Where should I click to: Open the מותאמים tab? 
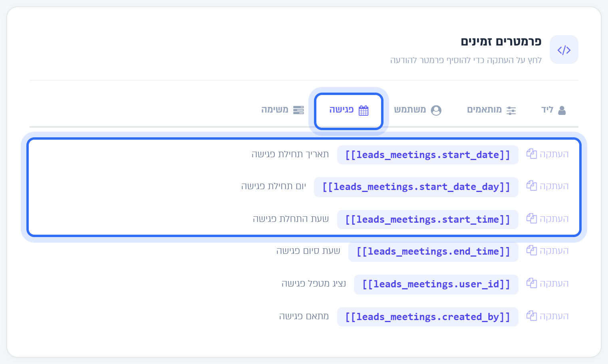(x=491, y=110)
